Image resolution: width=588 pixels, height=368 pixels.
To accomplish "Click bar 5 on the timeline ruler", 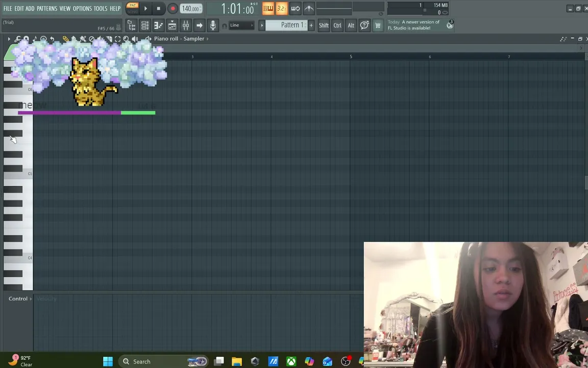I will tap(351, 57).
